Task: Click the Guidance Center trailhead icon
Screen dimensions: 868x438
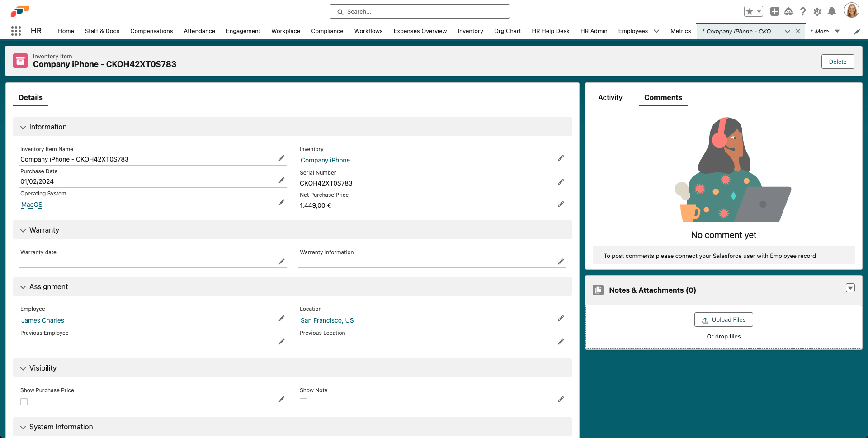Action: pyautogui.click(x=789, y=12)
